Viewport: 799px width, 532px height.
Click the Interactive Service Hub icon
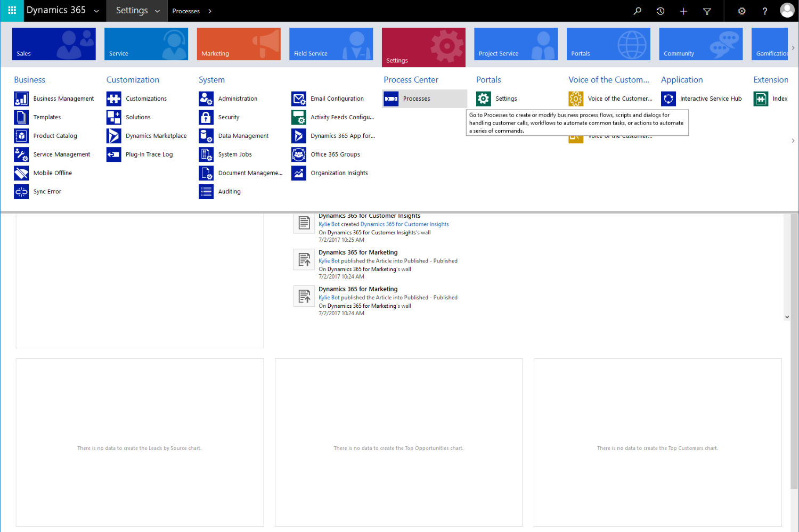pos(668,99)
